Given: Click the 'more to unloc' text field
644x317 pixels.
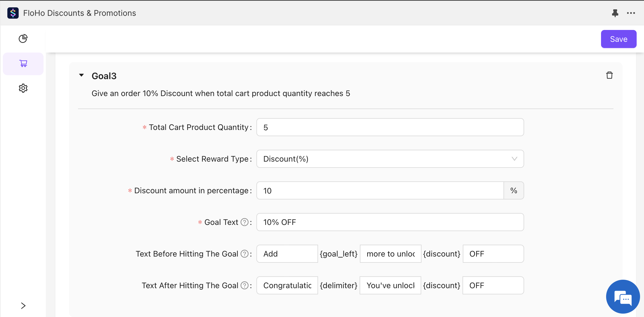Looking at the screenshot, I should point(390,254).
